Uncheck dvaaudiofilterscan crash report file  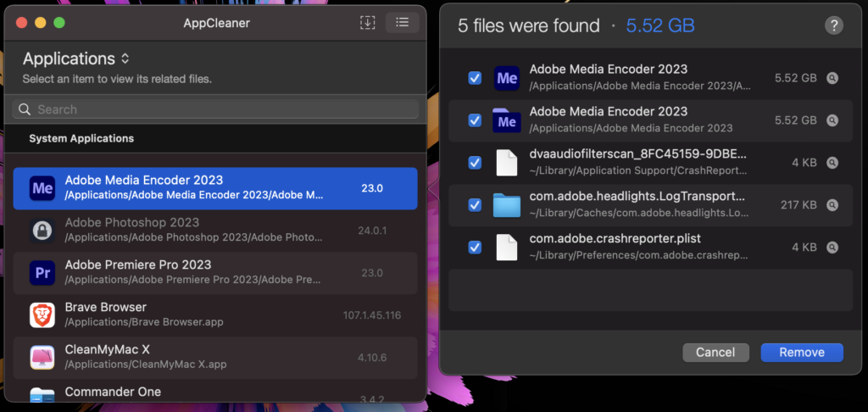[475, 163]
